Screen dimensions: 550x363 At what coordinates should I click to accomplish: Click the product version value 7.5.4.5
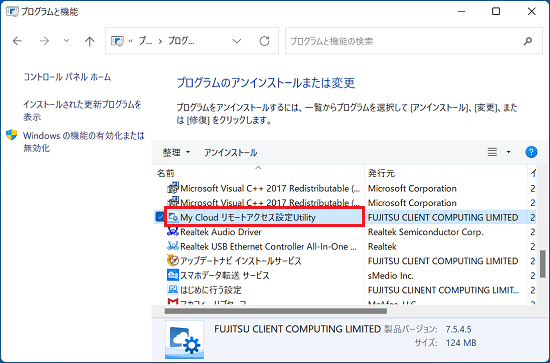tap(458, 329)
